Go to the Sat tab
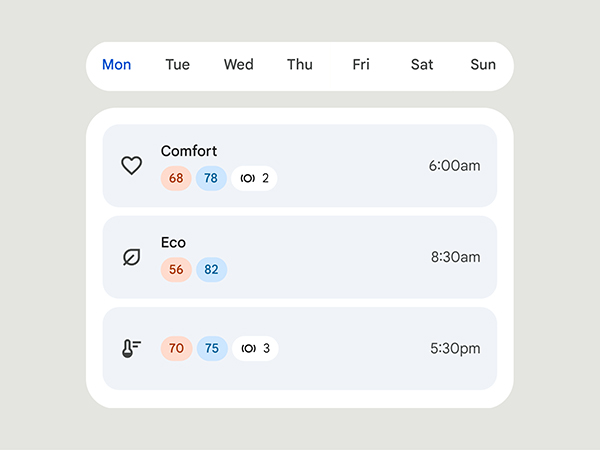Viewport: 600px width, 450px height. click(422, 65)
